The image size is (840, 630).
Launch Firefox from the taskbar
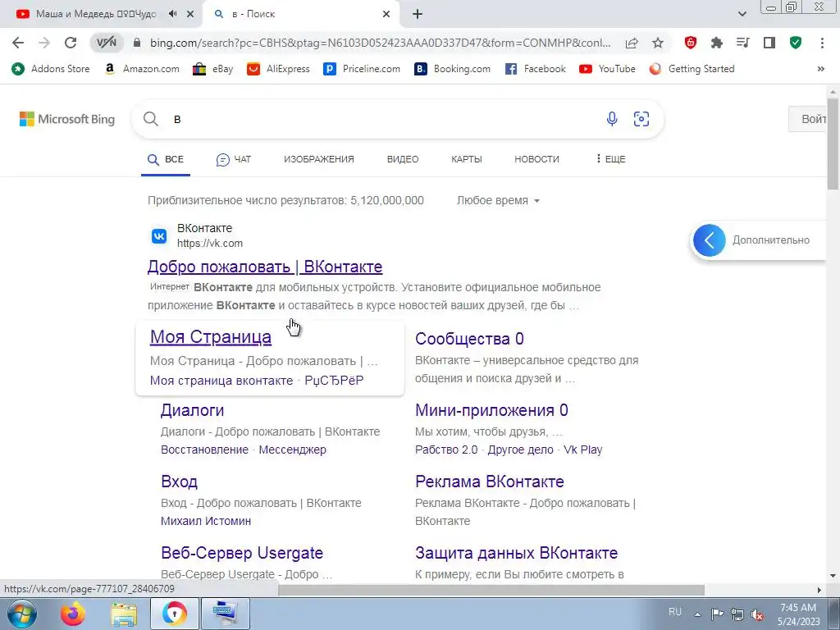(x=73, y=614)
